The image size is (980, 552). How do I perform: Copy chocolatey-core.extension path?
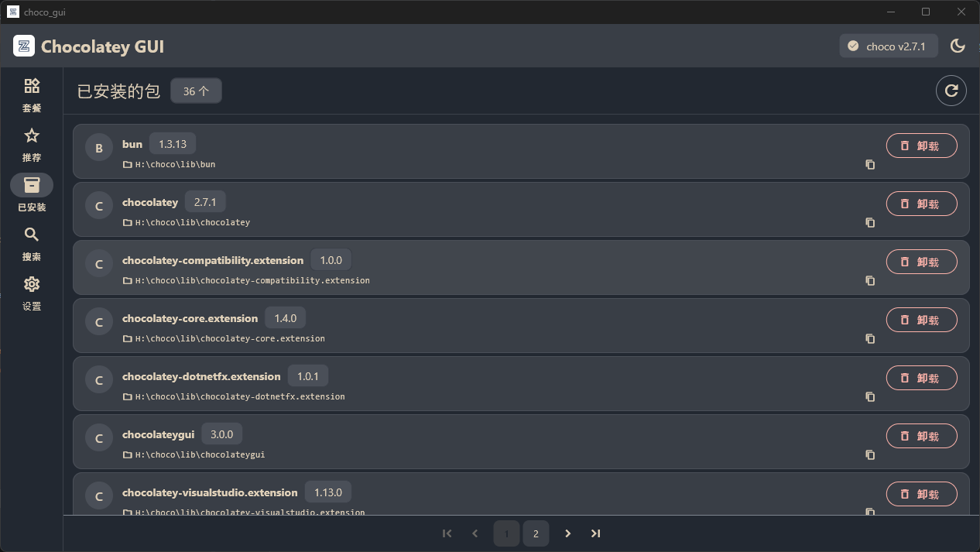pyautogui.click(x=870, y=338)
